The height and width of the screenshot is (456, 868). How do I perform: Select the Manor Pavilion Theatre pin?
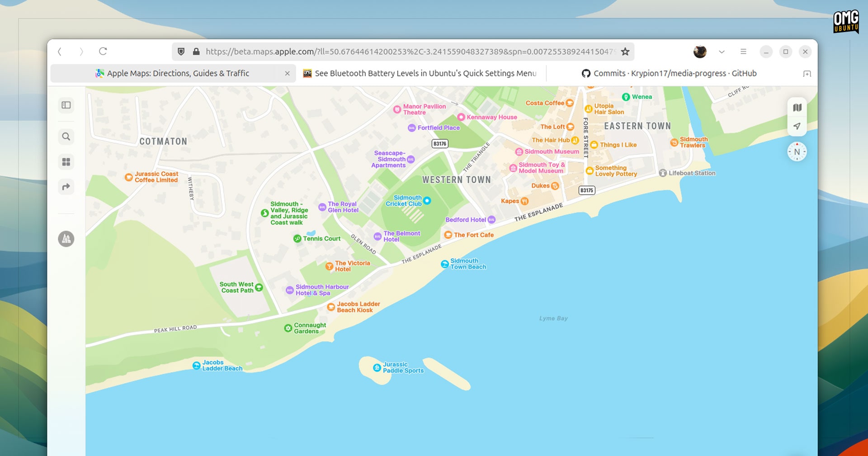click(x=397, y=109)
